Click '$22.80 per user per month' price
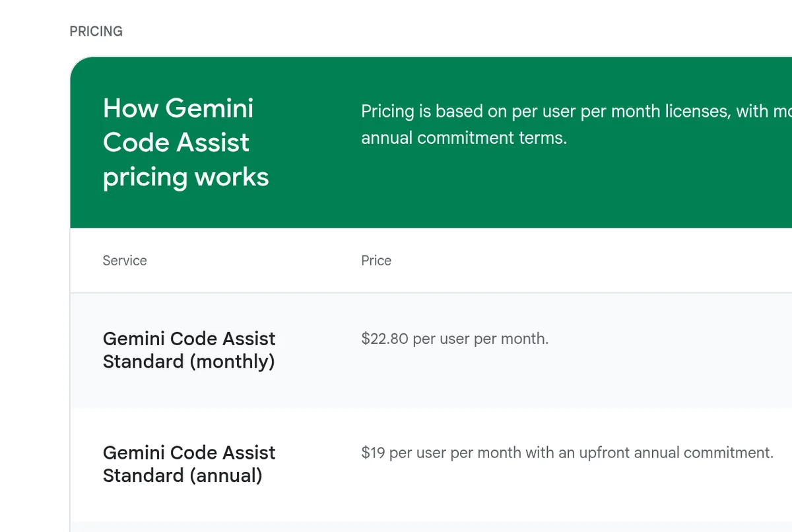This screenshot has height=532, width=792. (x=455, y=339)
